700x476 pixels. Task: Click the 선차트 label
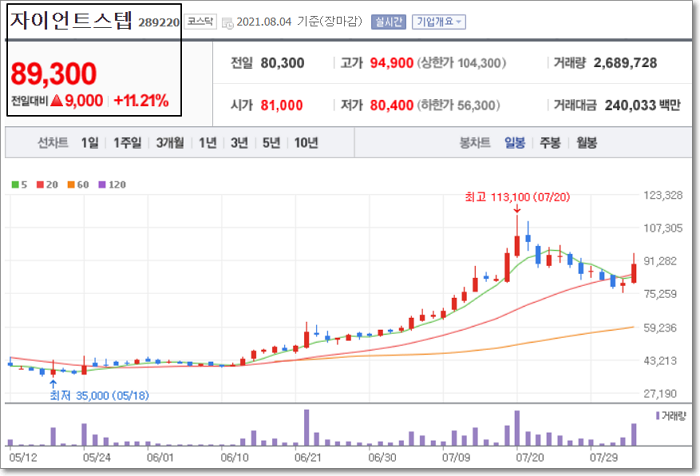53,143
